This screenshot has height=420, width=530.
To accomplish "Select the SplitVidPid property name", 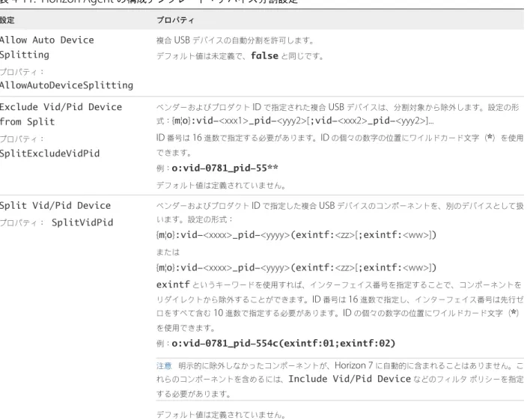I will point(82,222).
